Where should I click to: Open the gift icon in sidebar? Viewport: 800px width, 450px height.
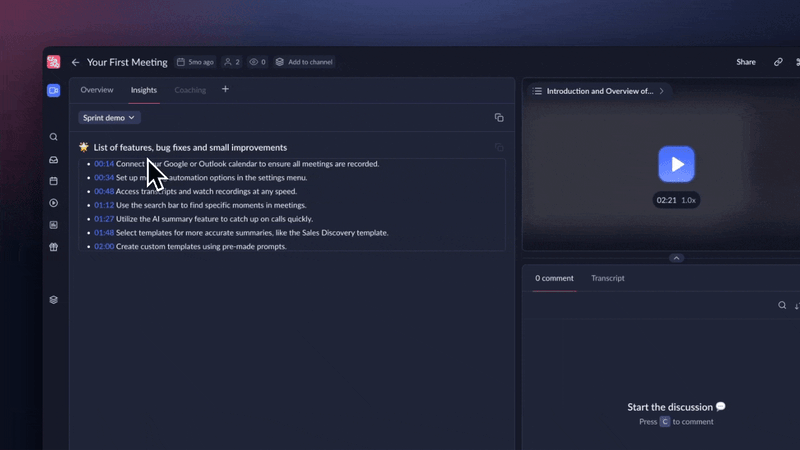(x=54, y=247)
